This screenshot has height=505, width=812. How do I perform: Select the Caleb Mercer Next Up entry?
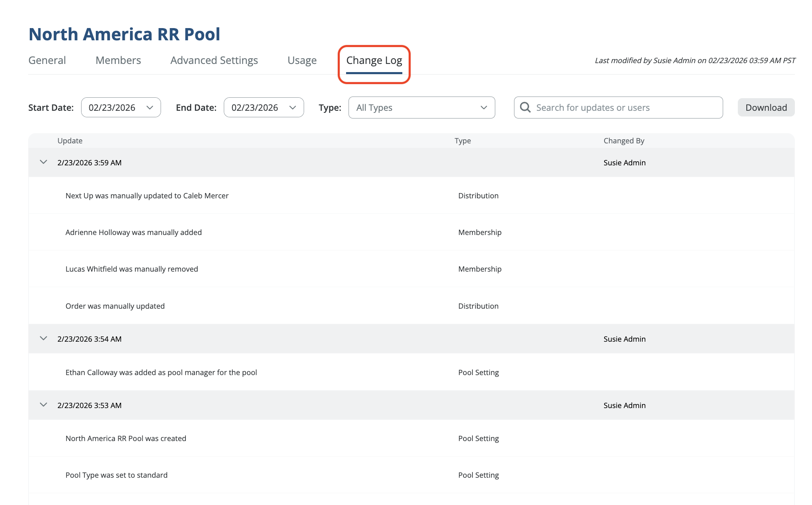click(x=147, y=195)
